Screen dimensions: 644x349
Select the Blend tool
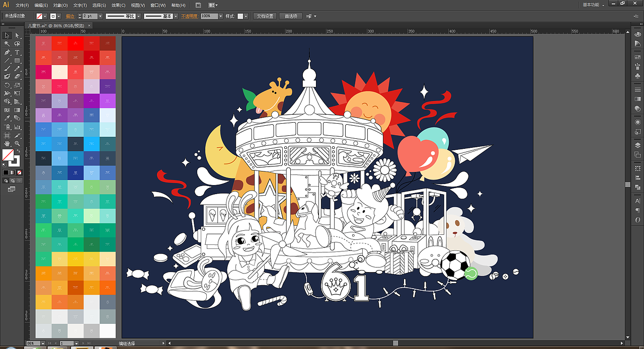pos(17,118)
